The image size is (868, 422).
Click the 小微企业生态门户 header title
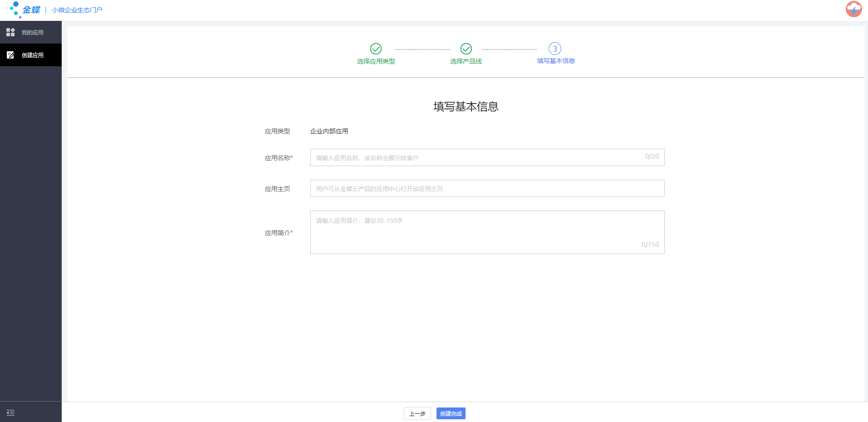tap(77, 10)
